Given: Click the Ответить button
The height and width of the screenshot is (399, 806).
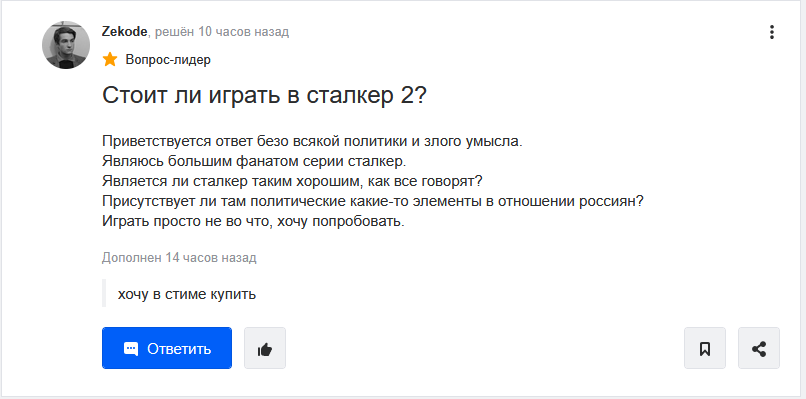Looking at the screenshot, I should [x=167, y=348].
